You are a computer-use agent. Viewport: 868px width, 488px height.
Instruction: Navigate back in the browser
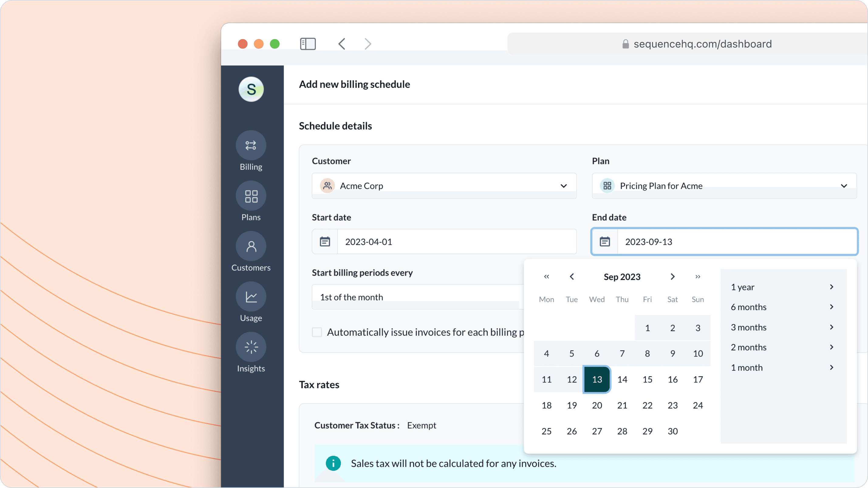coord(342,44)
